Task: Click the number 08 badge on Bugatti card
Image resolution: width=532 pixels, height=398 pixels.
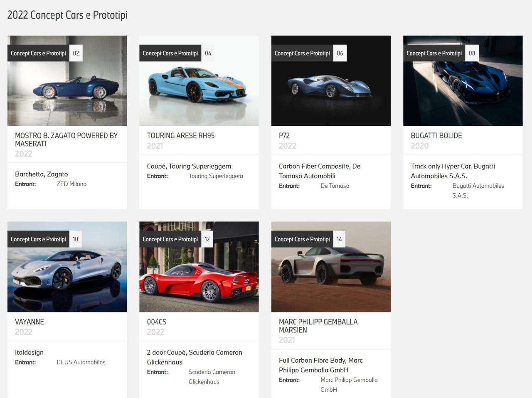Action: [x=472, y=53]
